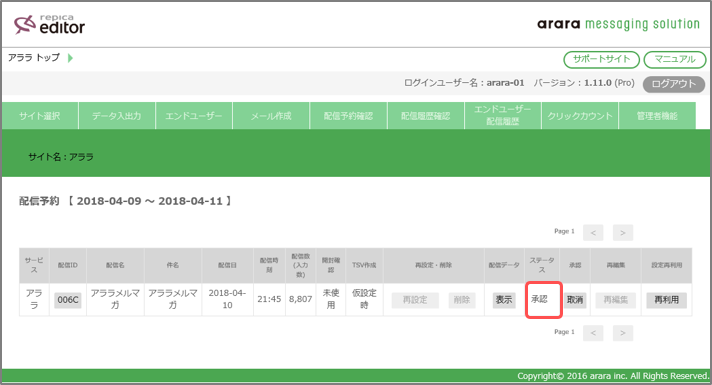Open the クリックカウント tab
Screen dimensions: 712x385
(x=580, y=116)
